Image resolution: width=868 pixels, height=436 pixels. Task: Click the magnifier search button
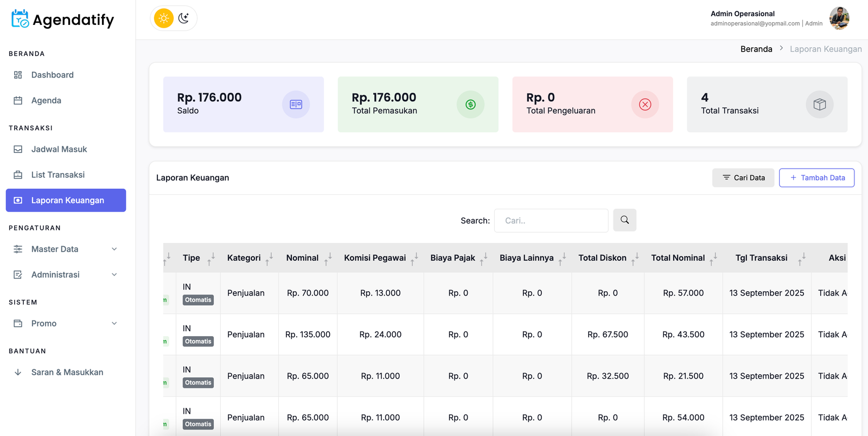(x=624, y=220)
